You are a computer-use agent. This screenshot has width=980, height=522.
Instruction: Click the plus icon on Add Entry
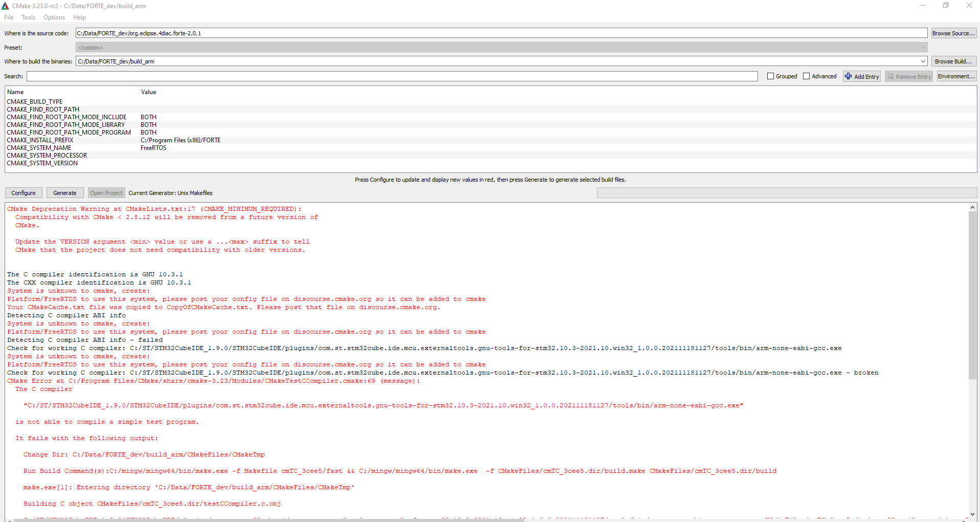tap(849, 76)
